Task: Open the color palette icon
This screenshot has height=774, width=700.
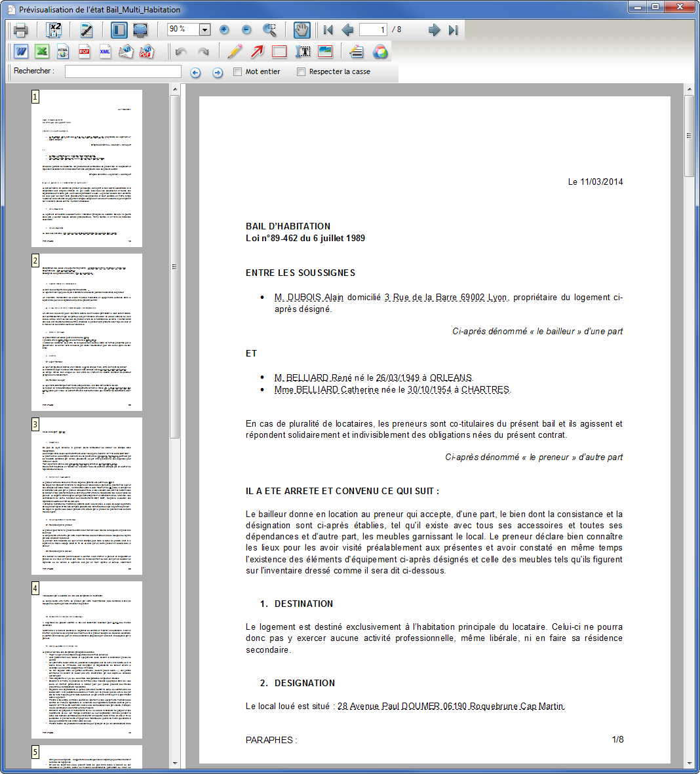Action: (x=380, y=52)
